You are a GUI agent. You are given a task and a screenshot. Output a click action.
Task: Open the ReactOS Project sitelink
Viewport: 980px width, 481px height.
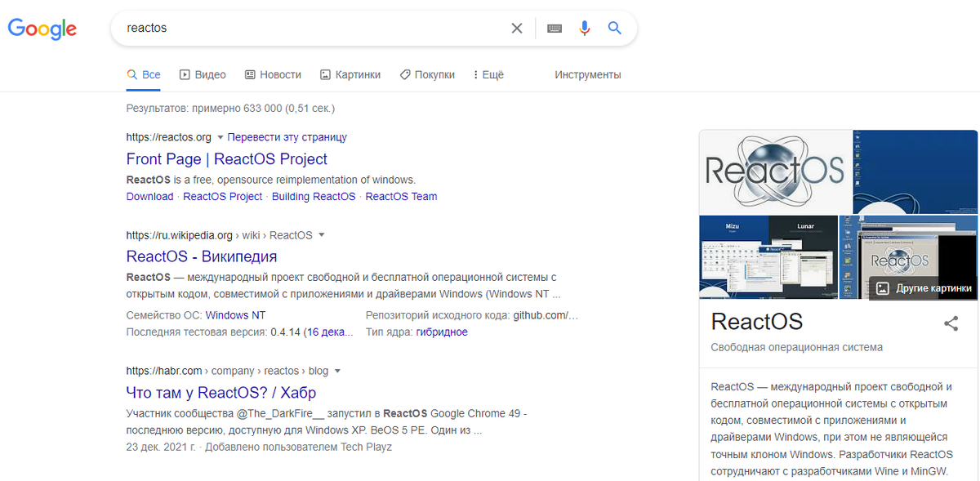coord(223,197)
